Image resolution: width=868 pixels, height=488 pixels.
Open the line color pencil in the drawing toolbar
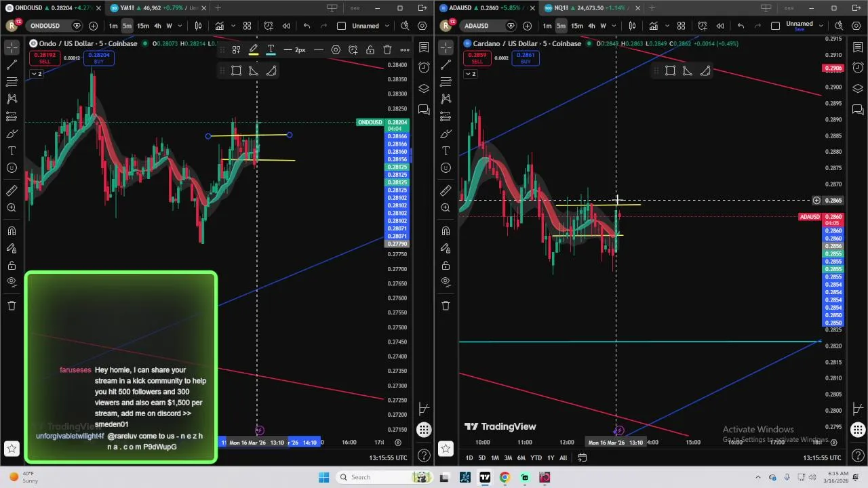[x=253, y=50]
